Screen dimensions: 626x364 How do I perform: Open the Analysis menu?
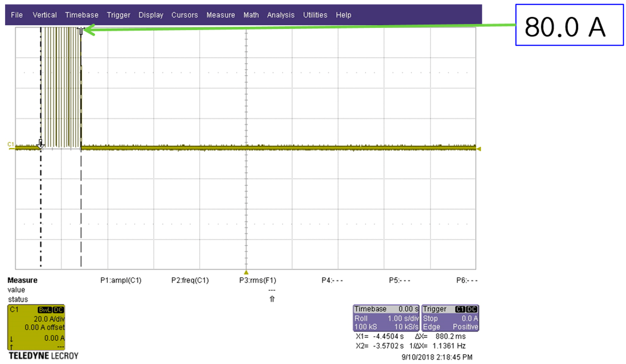[281, 15]
